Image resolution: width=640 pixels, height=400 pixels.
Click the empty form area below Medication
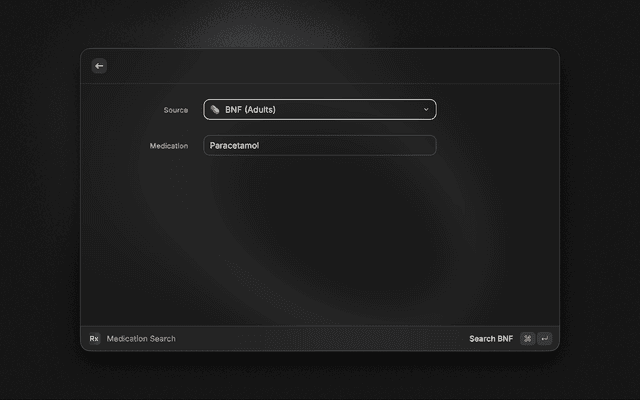pyautogui.click(x=320, y=240)
